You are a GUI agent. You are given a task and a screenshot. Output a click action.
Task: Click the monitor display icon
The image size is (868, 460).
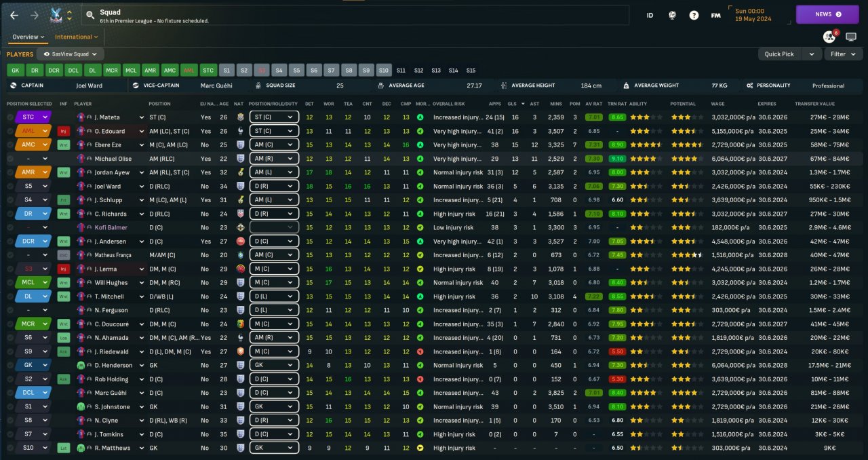pos(851,37)
